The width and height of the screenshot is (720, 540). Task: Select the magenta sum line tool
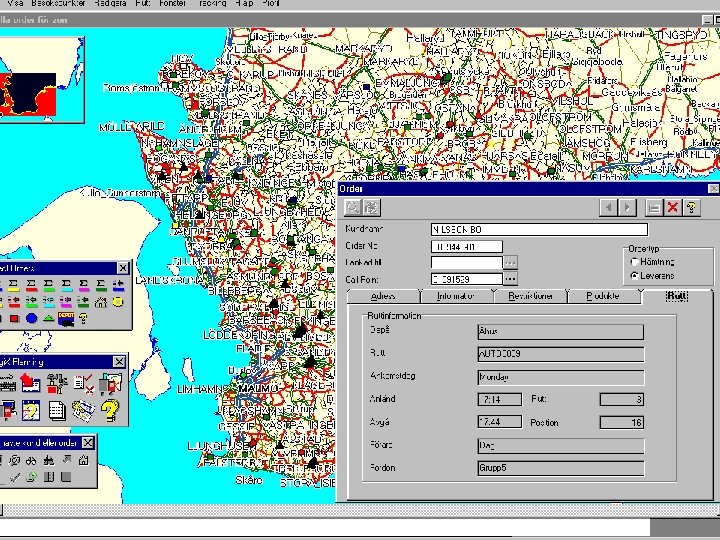pyautogui.click(x=84, y=286)
